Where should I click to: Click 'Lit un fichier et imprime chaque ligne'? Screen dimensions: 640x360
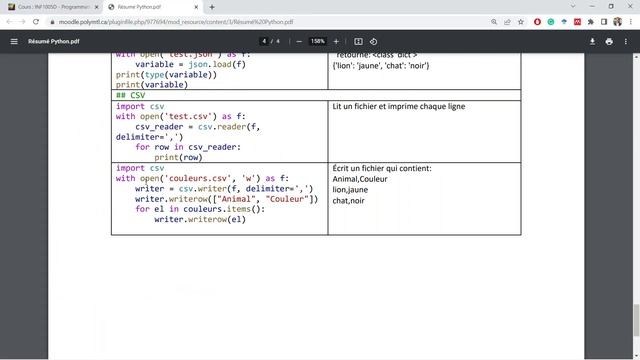[x=399, y=107]
